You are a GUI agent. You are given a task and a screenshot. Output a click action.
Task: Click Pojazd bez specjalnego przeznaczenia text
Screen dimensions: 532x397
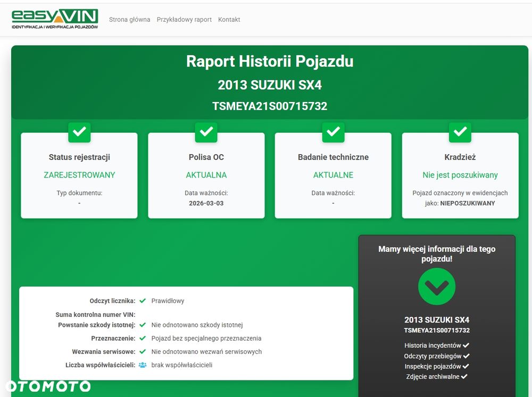click(206, 339)
